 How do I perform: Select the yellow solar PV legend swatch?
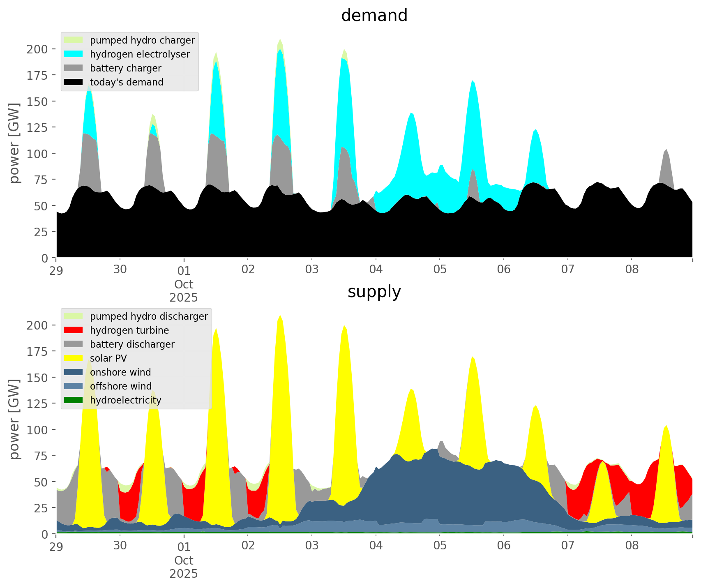(x=74, y=358)
